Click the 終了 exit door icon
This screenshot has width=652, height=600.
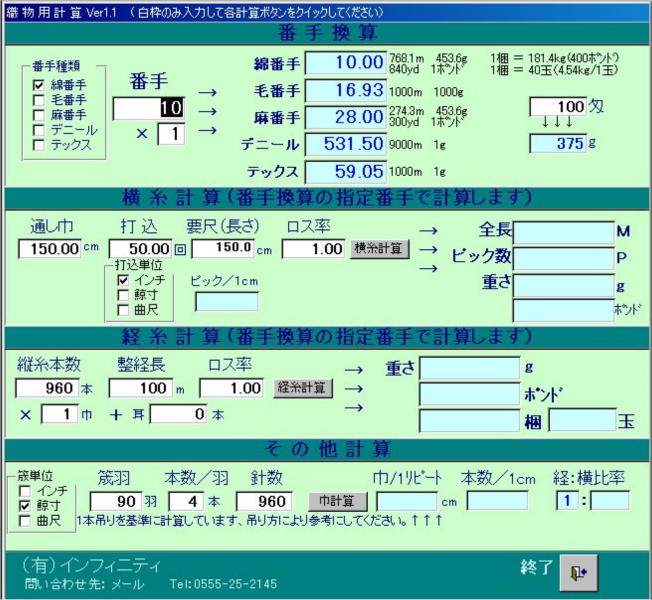tap(577, 571)
